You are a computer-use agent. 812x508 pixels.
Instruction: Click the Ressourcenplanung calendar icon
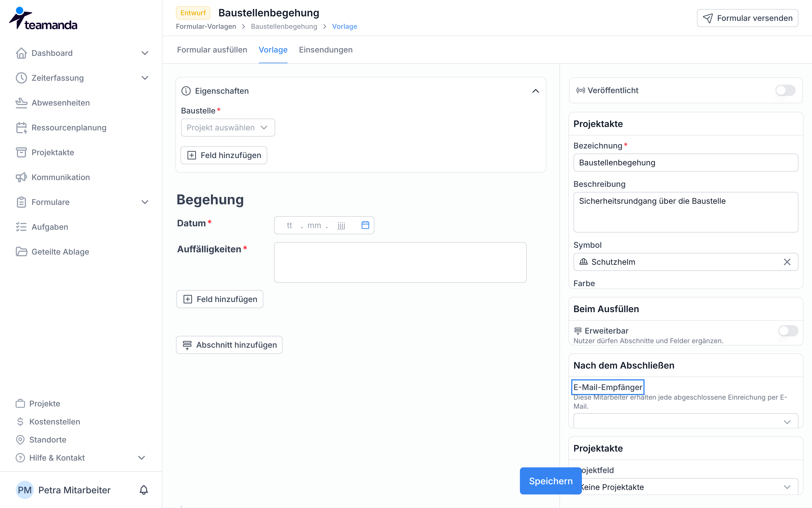click(21, 128)
